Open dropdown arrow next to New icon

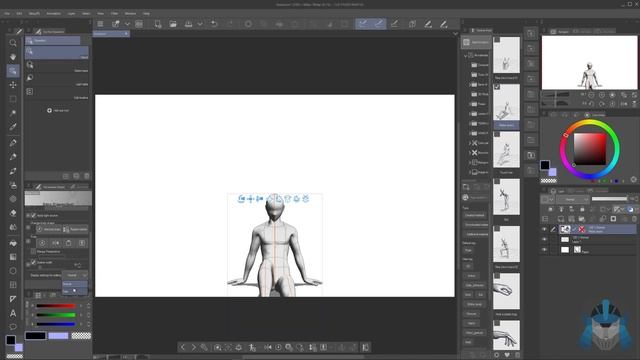click(x=127, y=24)
